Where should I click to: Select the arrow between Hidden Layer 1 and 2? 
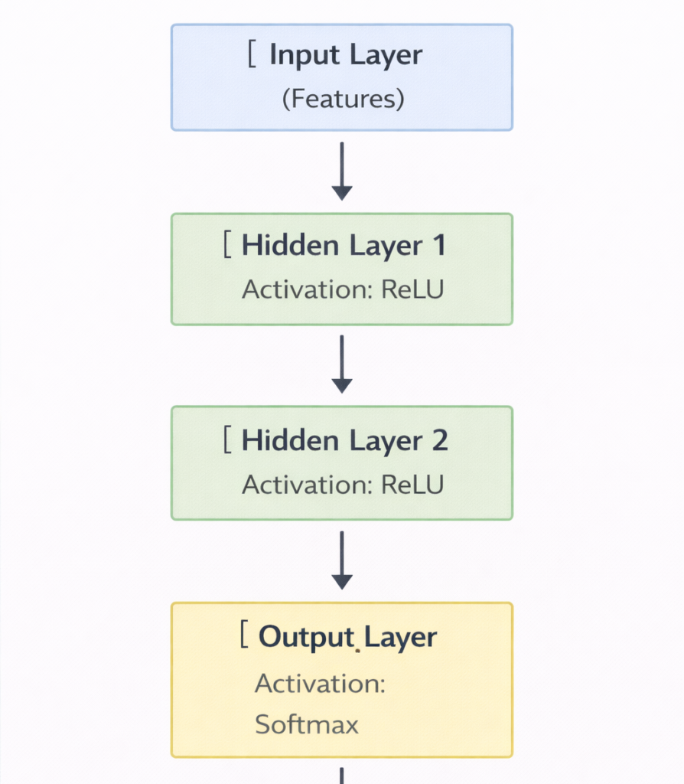[x=342, y=364]
